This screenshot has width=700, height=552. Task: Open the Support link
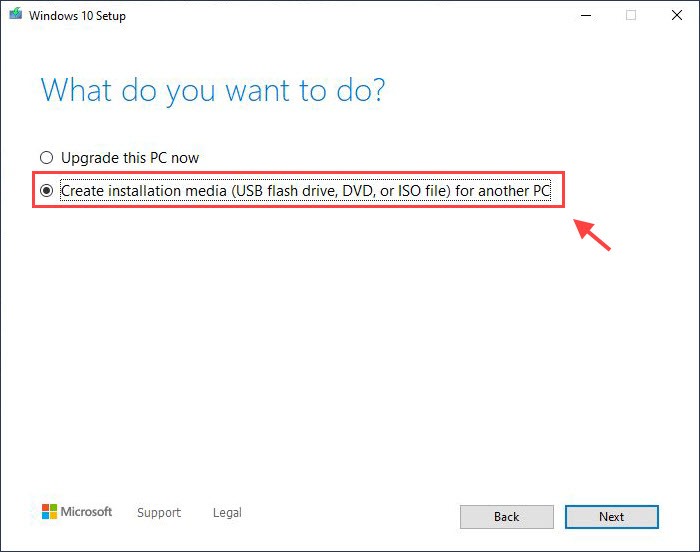tap(159, 512)
